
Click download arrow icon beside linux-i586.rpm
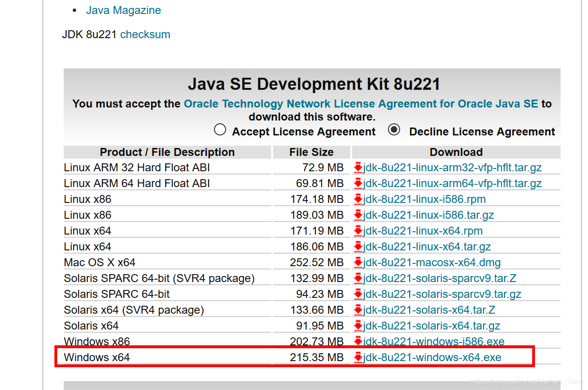pos(358,199)
